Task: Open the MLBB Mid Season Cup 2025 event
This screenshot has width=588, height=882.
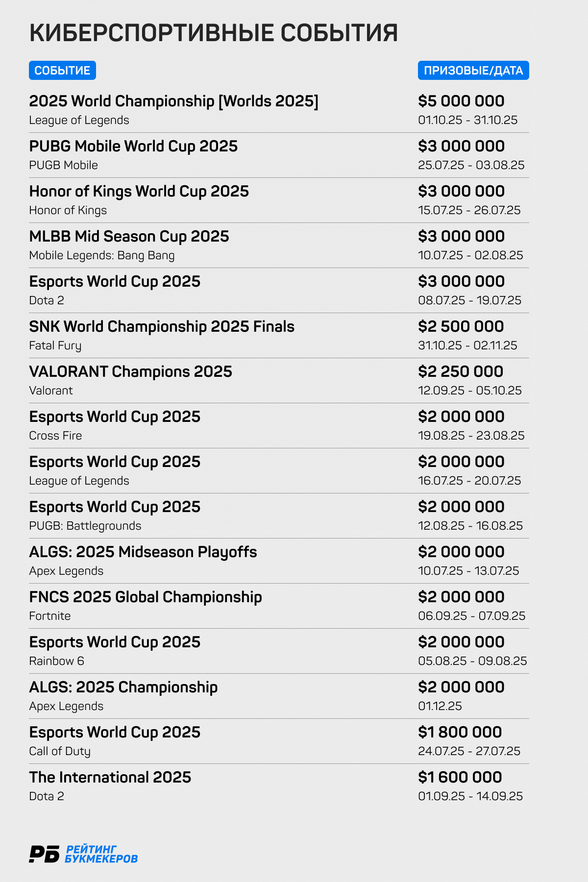Action: point(129,237)
